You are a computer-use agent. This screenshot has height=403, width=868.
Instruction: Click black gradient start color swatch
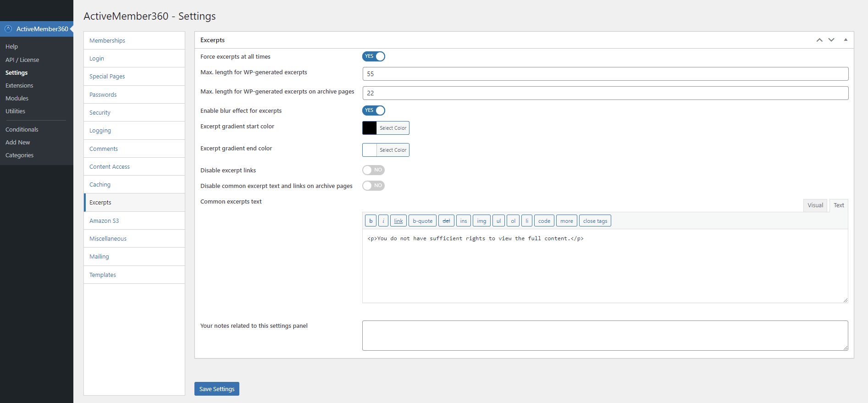370,128
